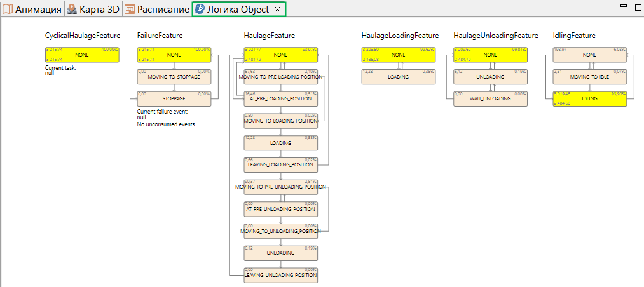Click the 99,81% value under HaulageUnloadingFeature
This screenshot has height=287, width=644.
click(x=521, y=49)
